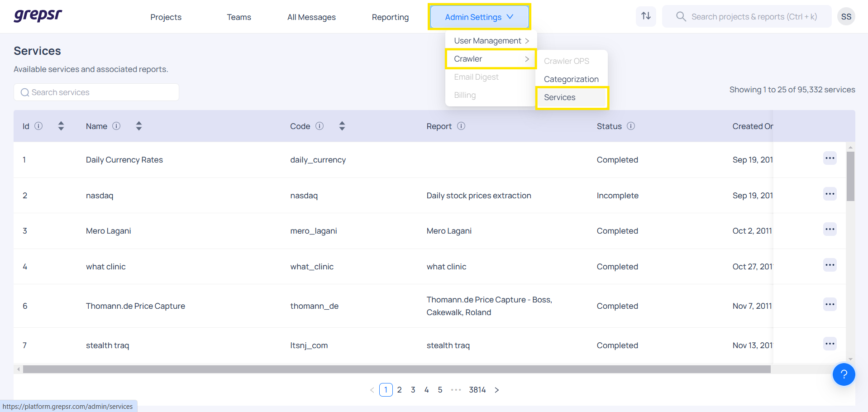This screenshot has width=868, height=412.
Task: Open the SS user avatar menu
Action: [846, 17]
